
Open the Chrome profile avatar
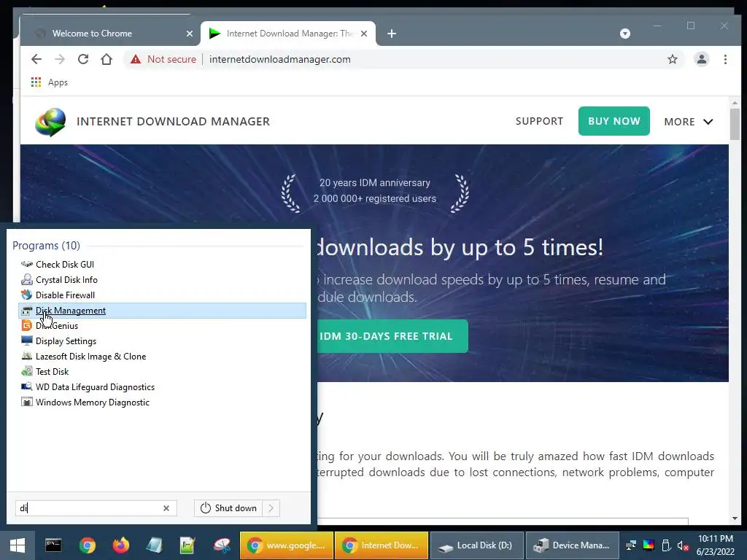coord(701,59)
